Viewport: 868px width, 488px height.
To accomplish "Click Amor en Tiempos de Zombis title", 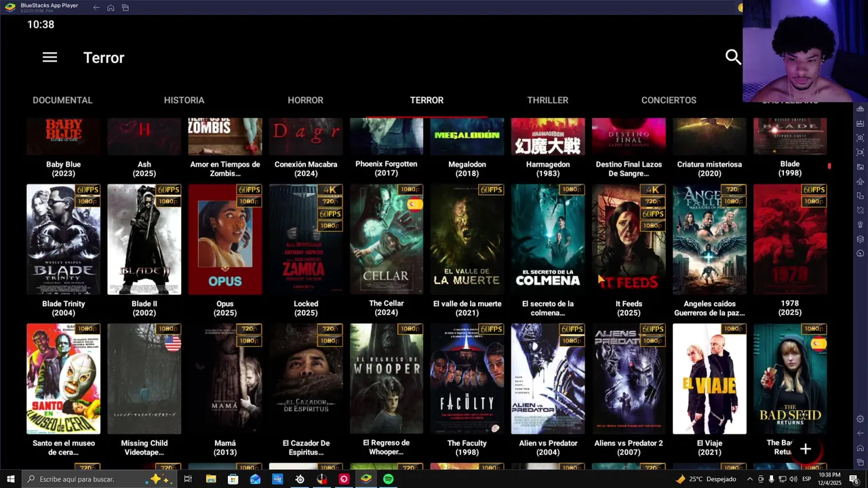I will 225,169.
